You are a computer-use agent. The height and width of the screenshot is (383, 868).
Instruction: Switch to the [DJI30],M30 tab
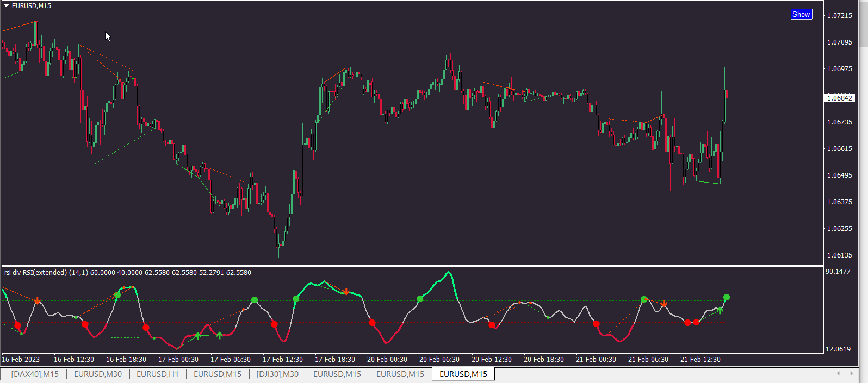point(277,374)
